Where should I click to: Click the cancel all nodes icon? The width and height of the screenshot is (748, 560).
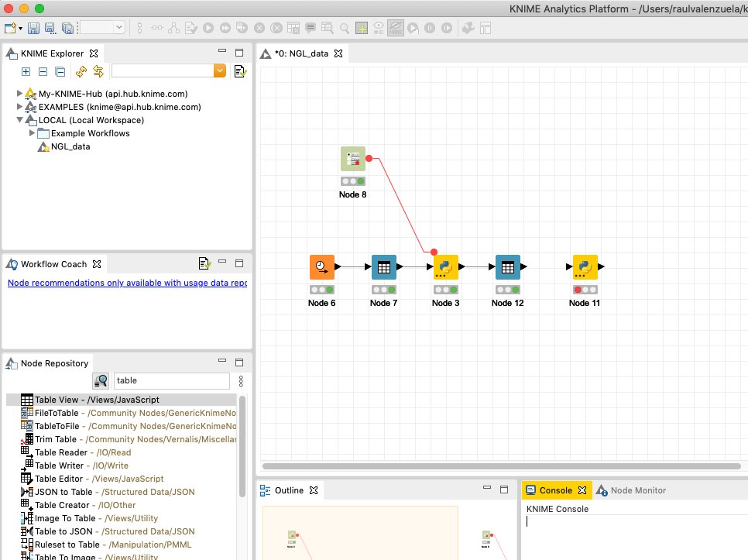click(276, 28)
